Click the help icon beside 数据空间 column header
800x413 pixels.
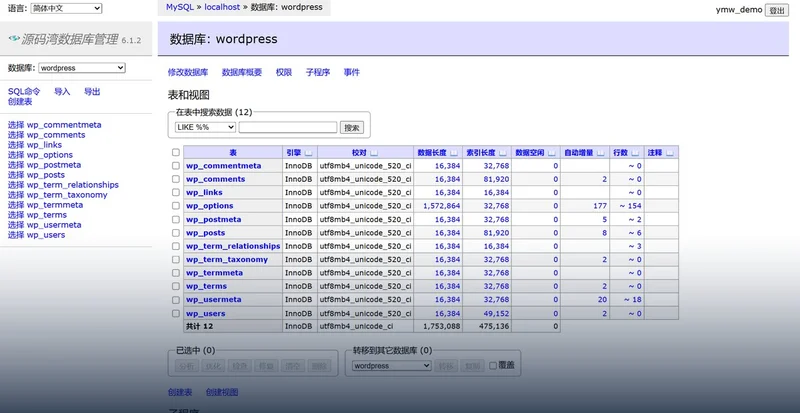pos(552,153)
